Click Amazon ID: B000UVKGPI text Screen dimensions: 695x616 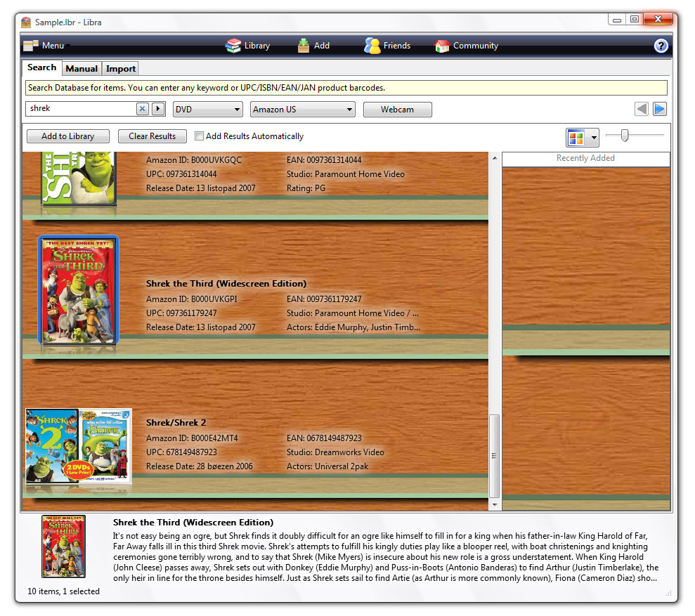[x=191, y=299]
